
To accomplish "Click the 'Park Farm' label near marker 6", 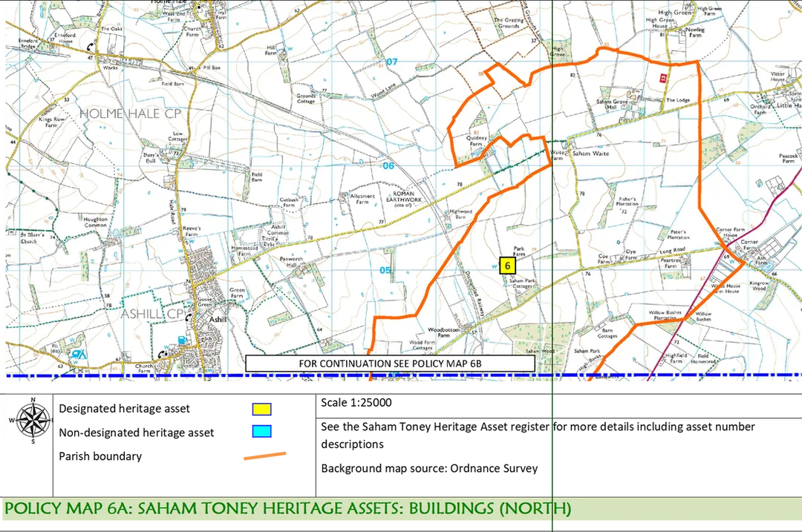I will click(x=519, y=251).
